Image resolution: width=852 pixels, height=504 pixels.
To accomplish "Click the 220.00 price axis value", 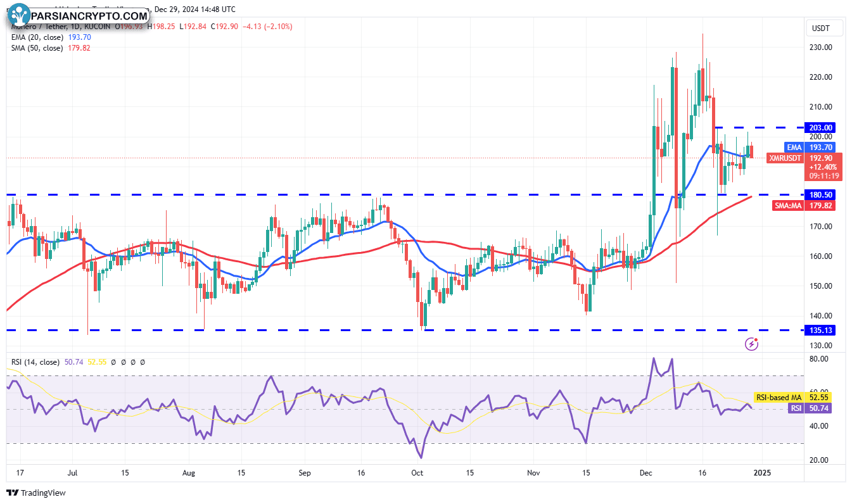I will pyautogui.click(x=820, y=77).
